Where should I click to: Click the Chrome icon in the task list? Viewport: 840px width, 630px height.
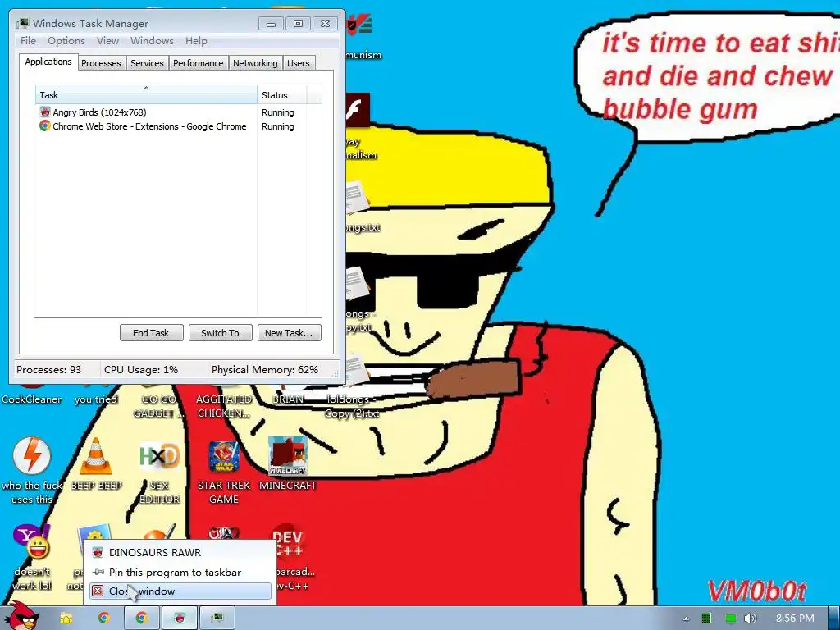[x=45, y=126]
